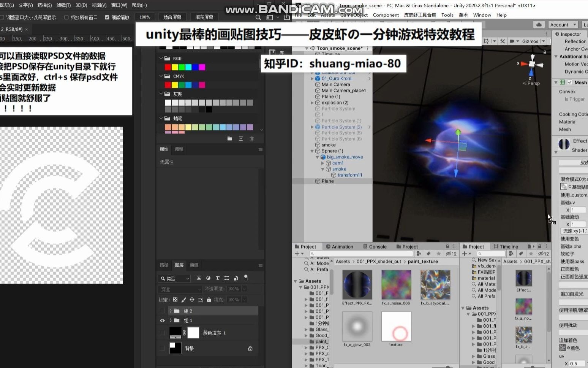Open the GameObject menu in Unity
Screen dimensions: 588x368
[x=354, y=15]
